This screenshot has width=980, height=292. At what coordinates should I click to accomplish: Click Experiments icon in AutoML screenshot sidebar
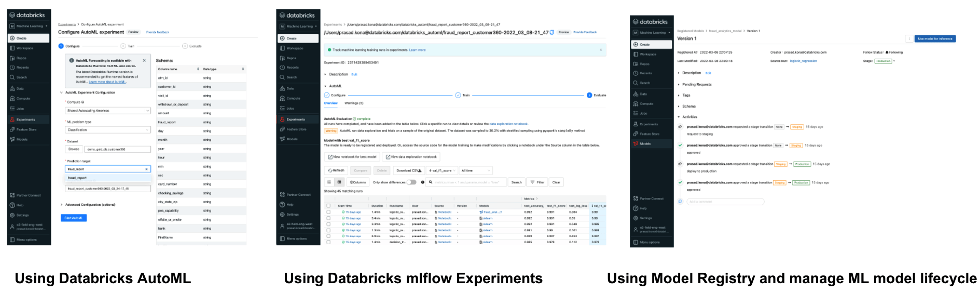point(12,120)
